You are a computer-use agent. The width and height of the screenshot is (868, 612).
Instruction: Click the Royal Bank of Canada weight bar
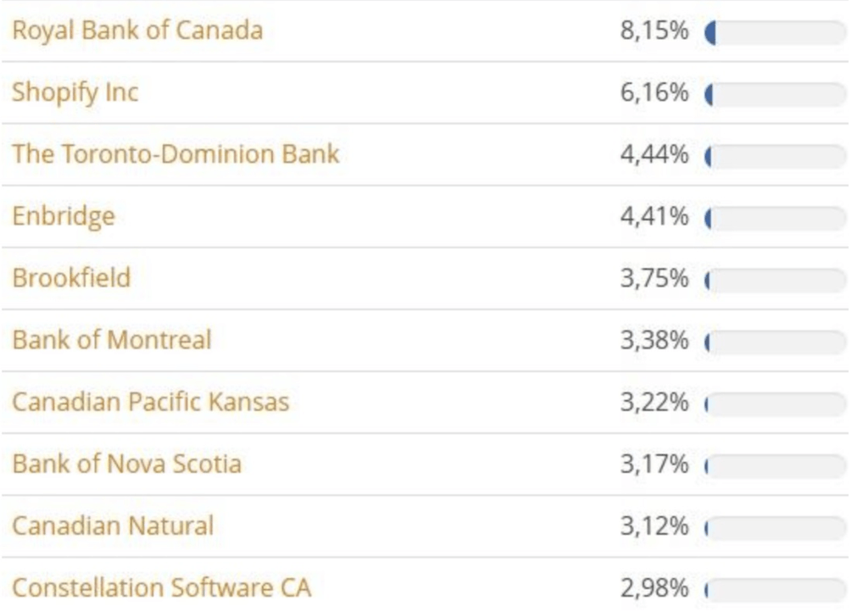(775, 33)
